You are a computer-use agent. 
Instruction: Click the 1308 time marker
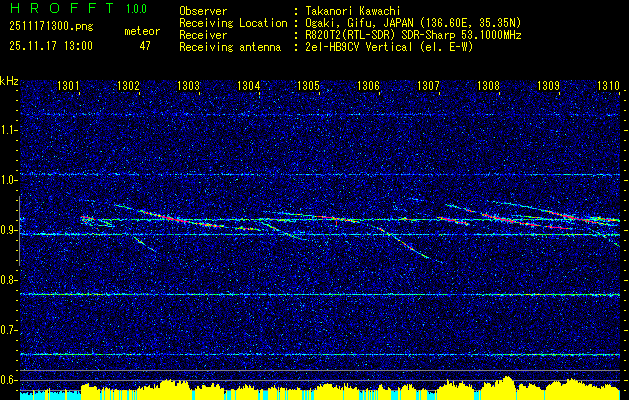(489, 85)
